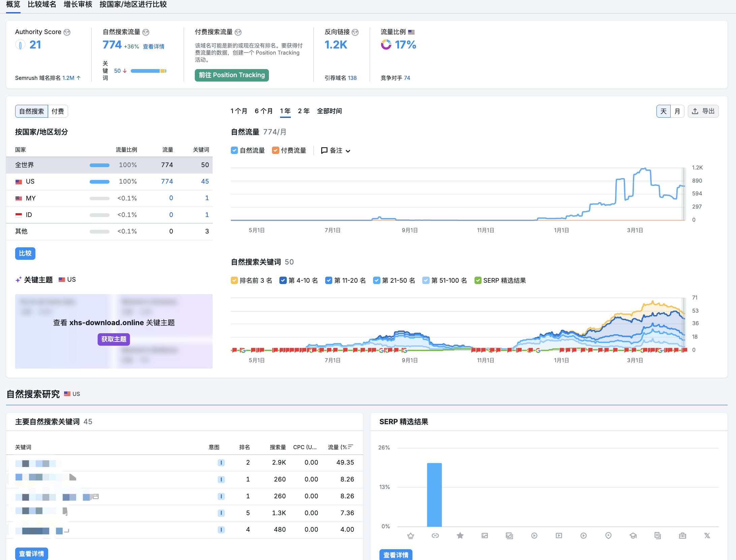Click the Authority Score gauge icon
736x560 pixels.
click(20, 44)
